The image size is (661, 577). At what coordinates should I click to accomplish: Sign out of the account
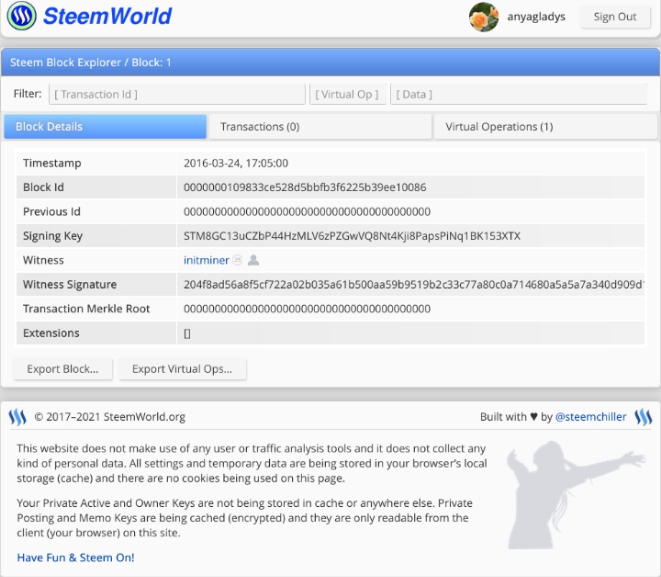(615, 17)
